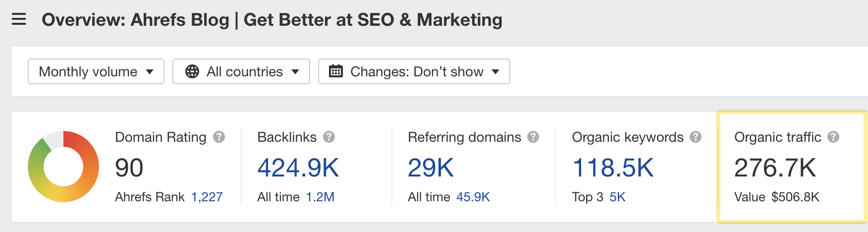Open the 424.9K backlinks link
868x232 pixels.
298,168
